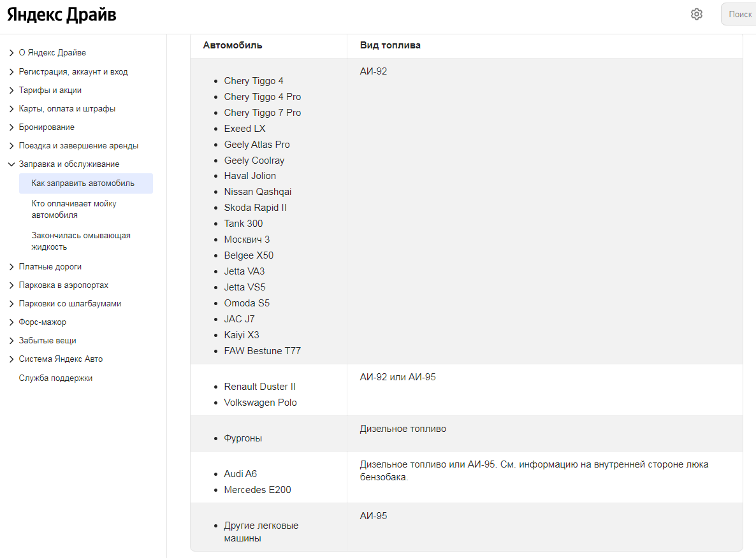Click Haval Jolion item
756x558 pixels.
(250, 176)
